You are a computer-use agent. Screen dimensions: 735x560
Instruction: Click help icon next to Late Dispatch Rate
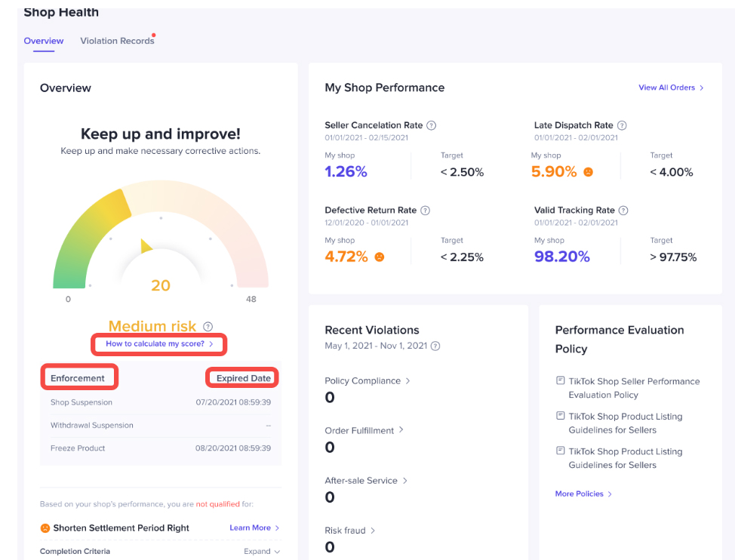click(x=622, y=125)
